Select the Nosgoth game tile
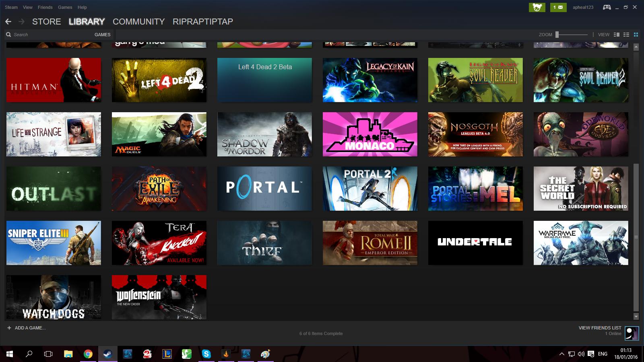The width and height of the screenshot is (644, 362). tap(475, 134)
